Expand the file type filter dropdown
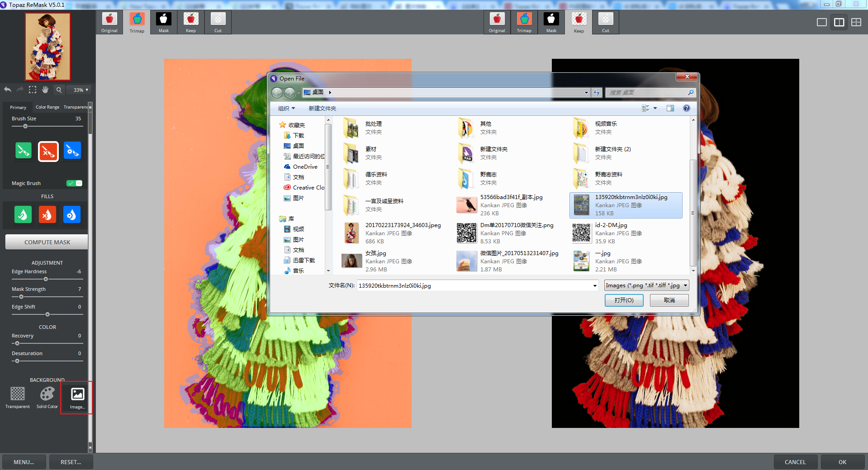This screenshot has width=868, height=470. pos(686,285)
